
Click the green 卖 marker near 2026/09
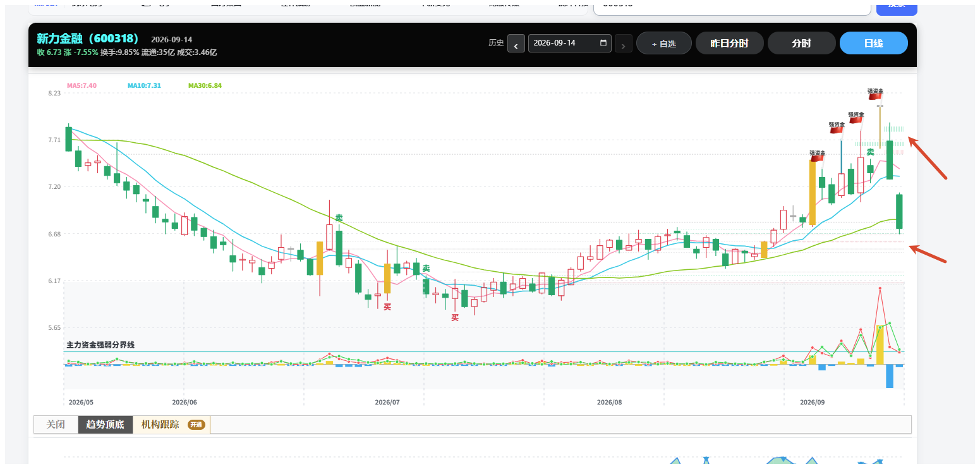[x=871, y=152]
